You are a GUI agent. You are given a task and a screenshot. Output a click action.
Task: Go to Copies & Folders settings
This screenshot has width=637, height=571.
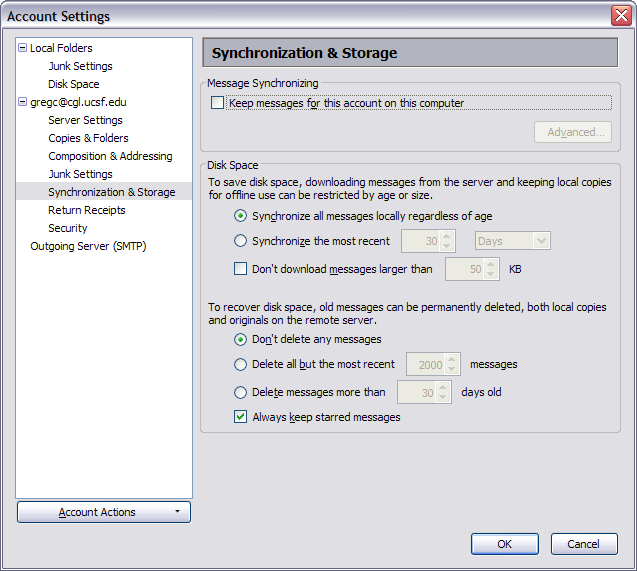pyautogui.click(x=88, y=138)
